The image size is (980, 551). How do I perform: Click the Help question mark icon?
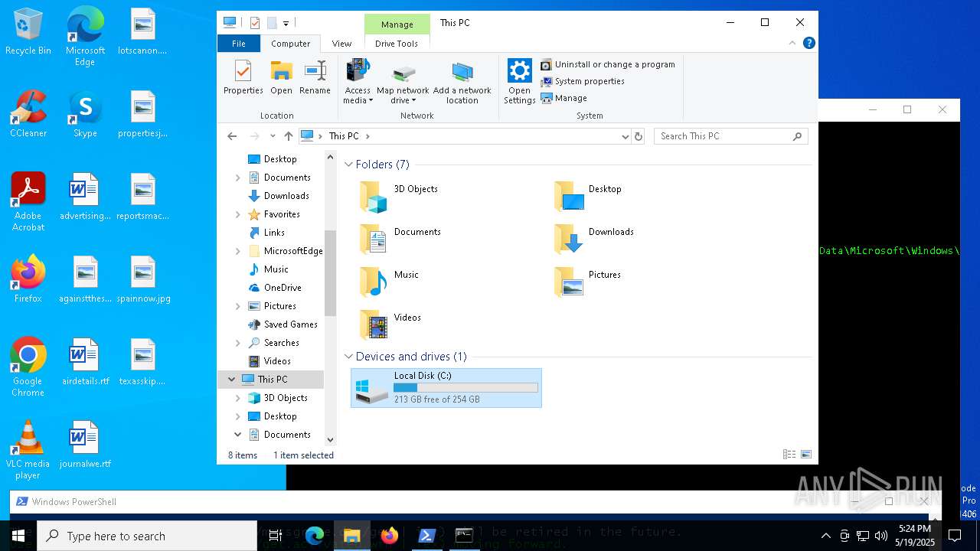[x=808, y=43]
